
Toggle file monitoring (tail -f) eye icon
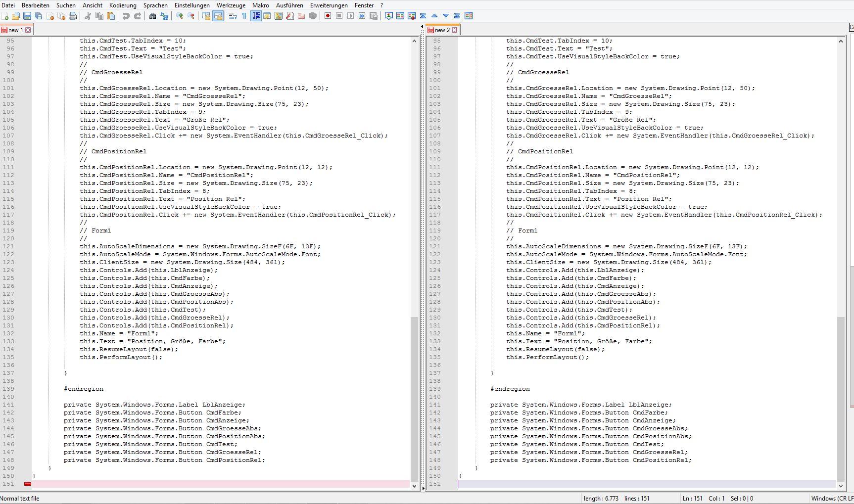click(x=313, y=16)
